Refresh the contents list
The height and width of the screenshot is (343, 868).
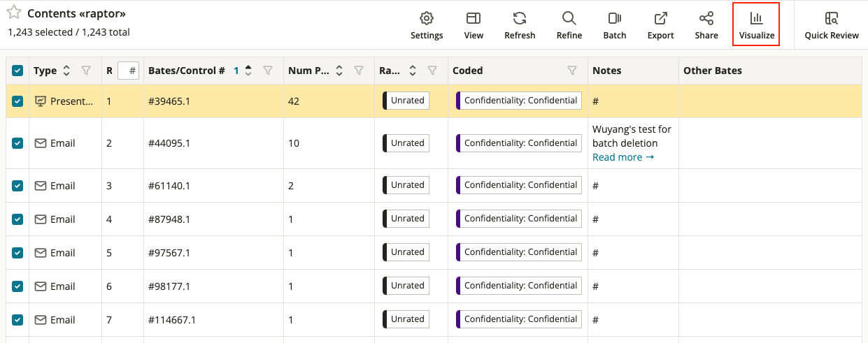(520, 26)
